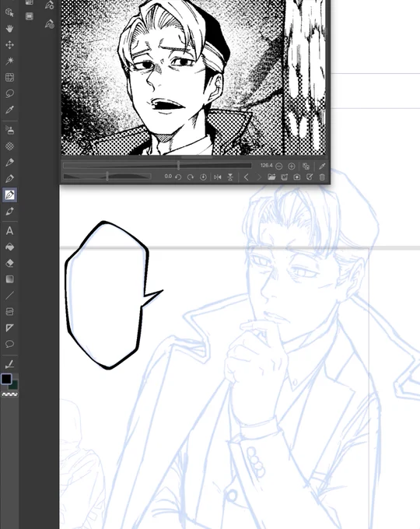Zoom in the Sub View image
Image resolution: width=420 pixels, height=529 pixels.
click(291, 166)
